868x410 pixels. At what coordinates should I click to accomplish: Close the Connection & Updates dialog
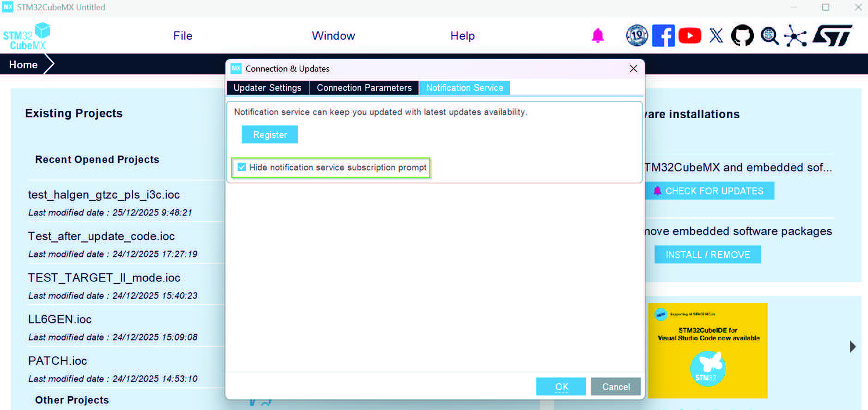(x=633, y=68)
